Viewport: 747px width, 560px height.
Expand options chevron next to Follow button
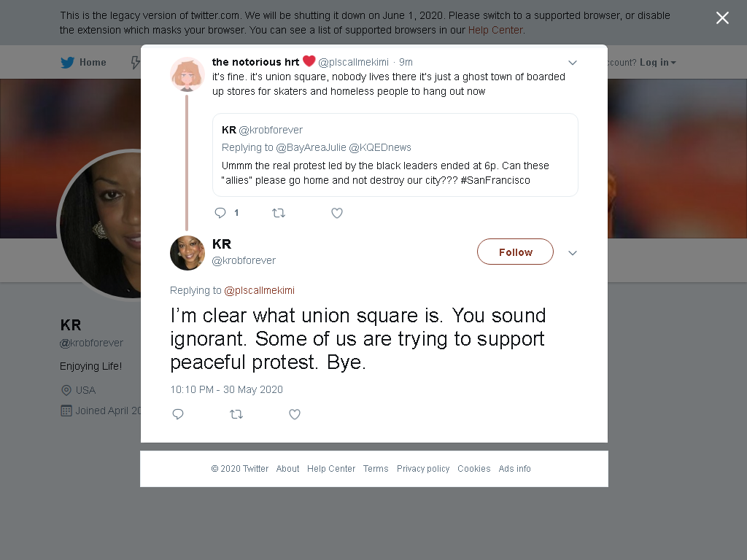tap(573, 253)
